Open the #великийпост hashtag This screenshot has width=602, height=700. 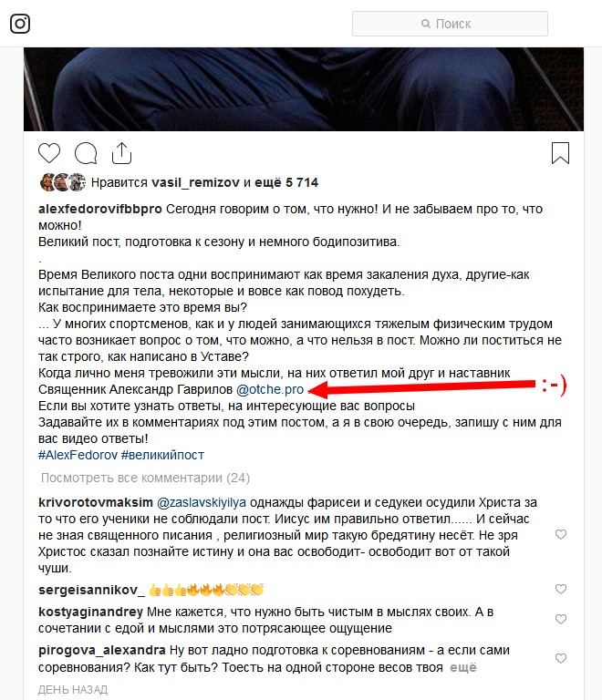coord(162,455)
